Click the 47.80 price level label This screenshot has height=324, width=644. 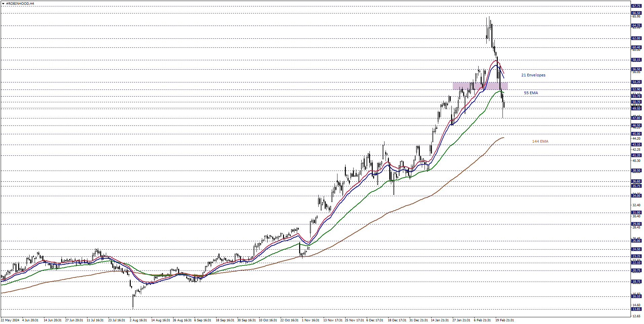coord(636,118)
